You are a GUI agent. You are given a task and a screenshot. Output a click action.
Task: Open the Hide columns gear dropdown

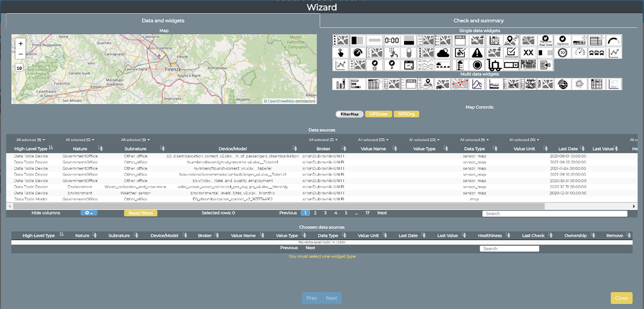point(89,213)
